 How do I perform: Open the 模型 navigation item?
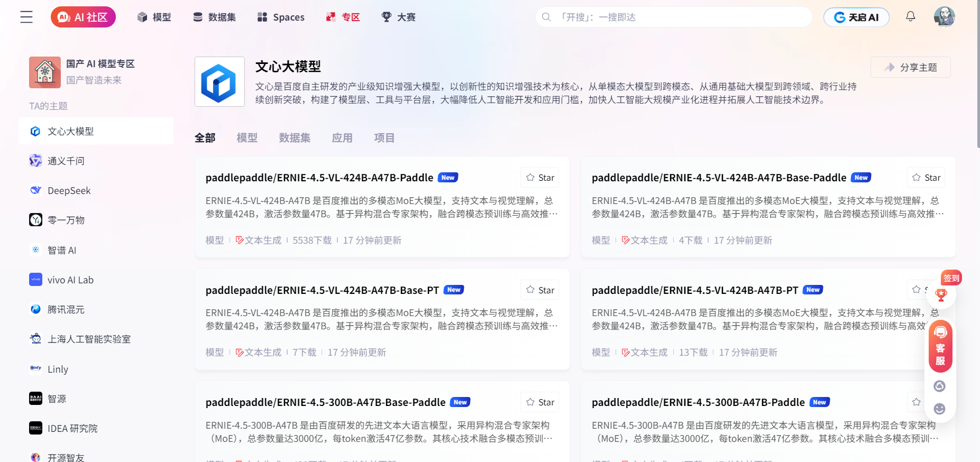click(154, 17)
